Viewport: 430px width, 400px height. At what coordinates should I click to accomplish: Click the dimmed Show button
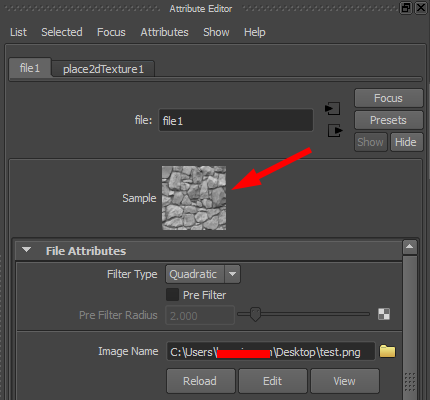pyautogui.click(x=371, y=142)
